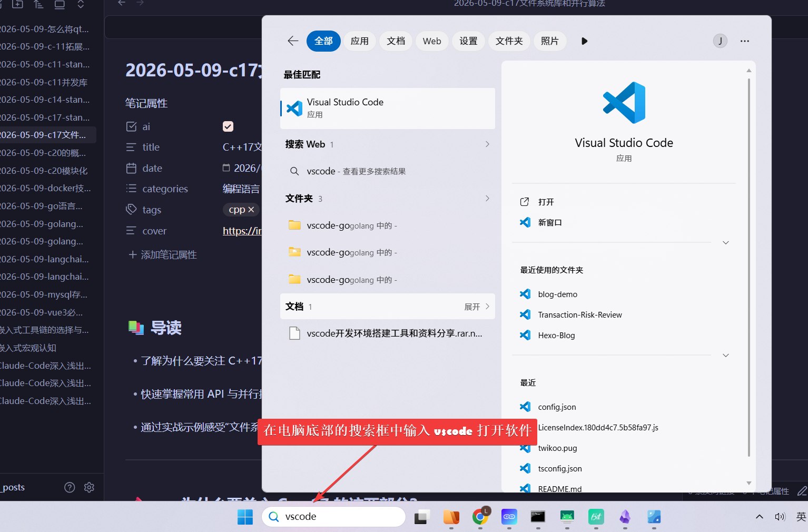
Task: Show more search filter categories arrow
Action: coord(584,41)
